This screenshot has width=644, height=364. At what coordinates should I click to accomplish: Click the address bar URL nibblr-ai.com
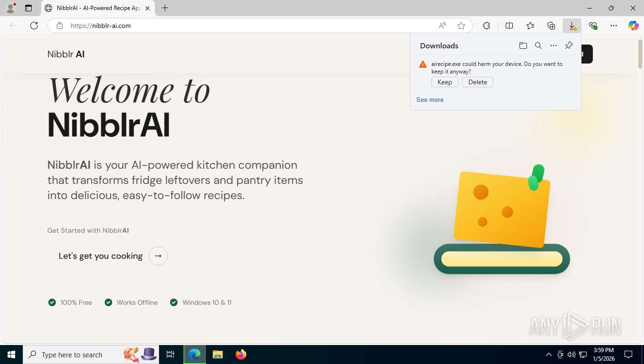coord(100,26)
